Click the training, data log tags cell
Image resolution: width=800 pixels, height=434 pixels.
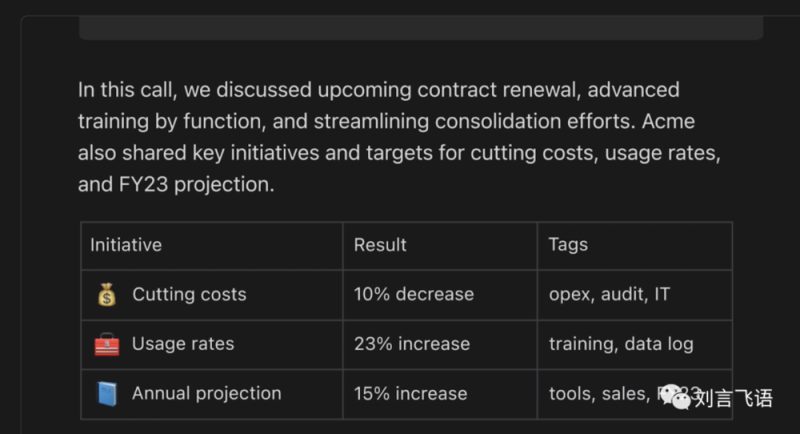(621, 344)
